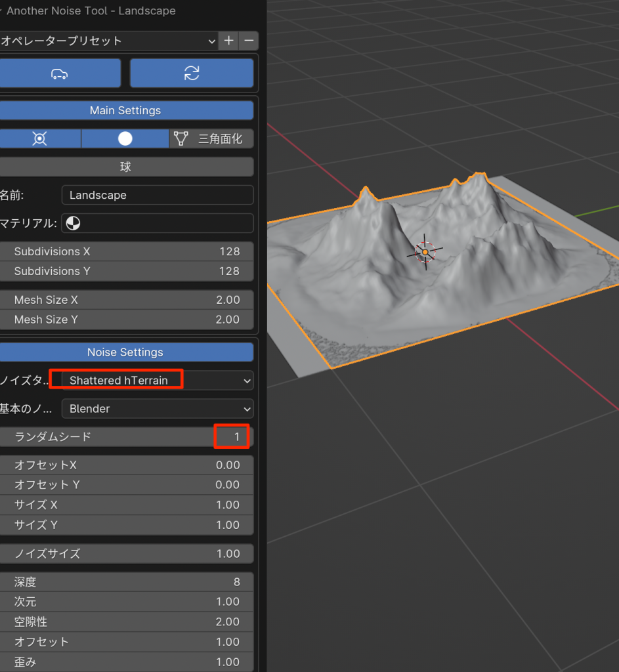This screenshot has width=619, height=672.
Task: Toggle the white circle smooth shading button
Action: pos(125,138)
